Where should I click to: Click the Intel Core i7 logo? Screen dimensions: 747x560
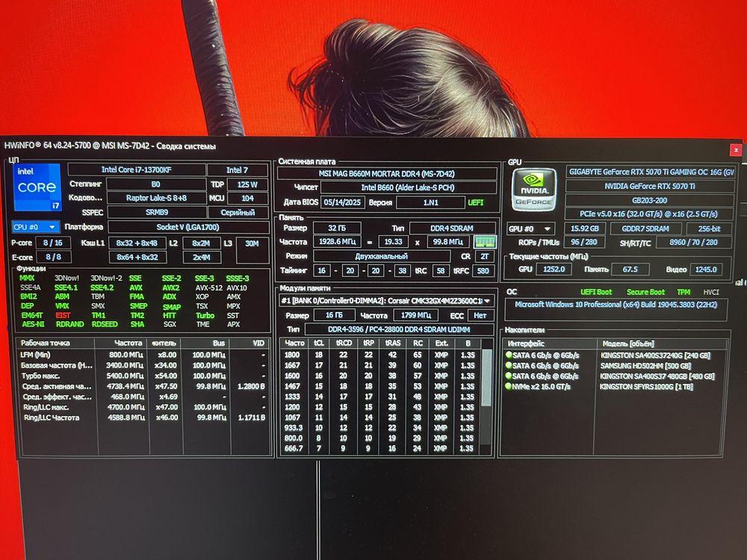[x=37, y=187]
